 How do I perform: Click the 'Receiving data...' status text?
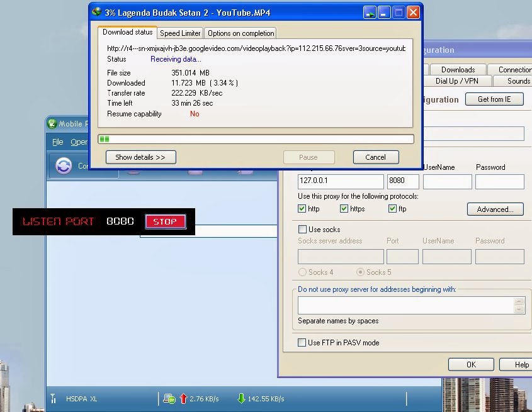point(176,59)
